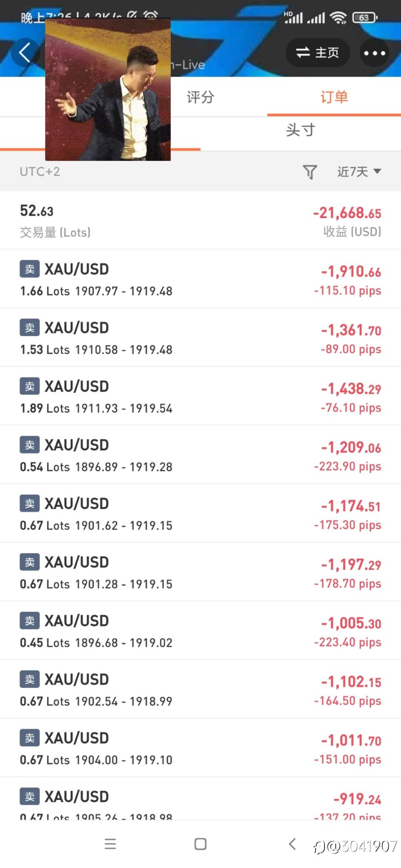
Task: Tap the back arrow icon
Action: pyautogui.click(x=25, y=53)
